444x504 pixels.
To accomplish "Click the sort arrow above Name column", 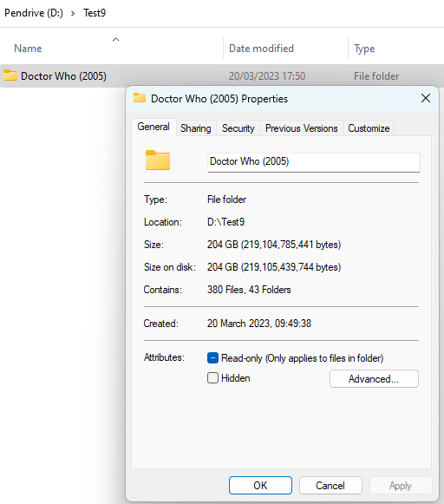I will 115,40.
